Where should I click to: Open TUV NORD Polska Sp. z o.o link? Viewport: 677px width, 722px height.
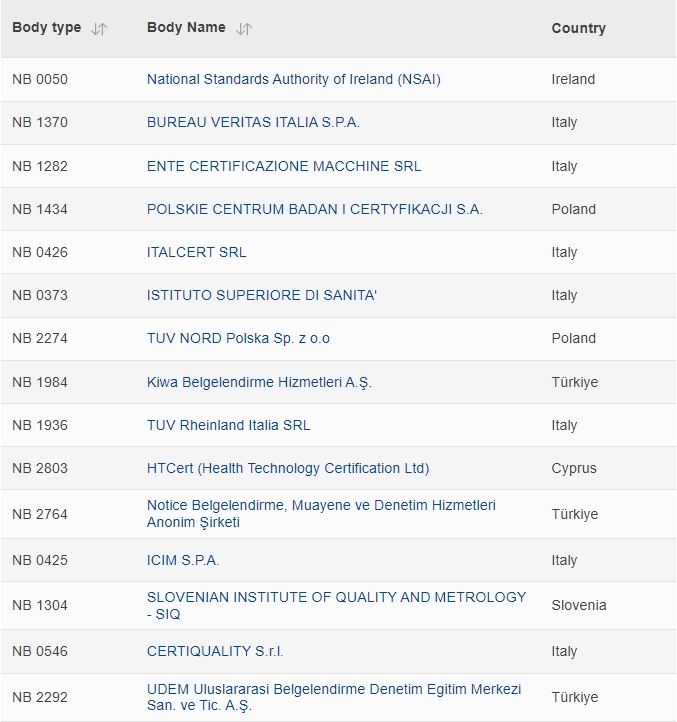(238, 338)
